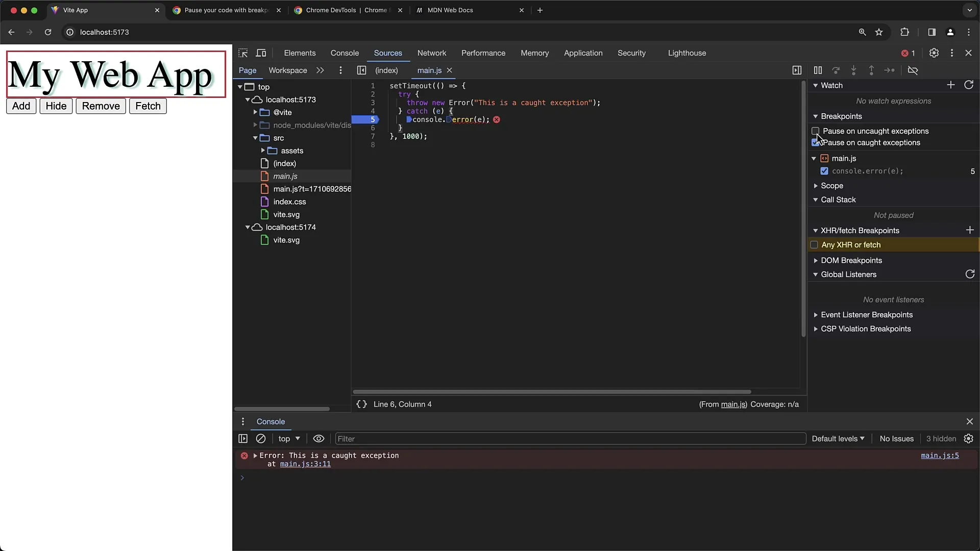Select the Sources tab in DevTools
Screen dimensions: 980x551
point(388,53)
